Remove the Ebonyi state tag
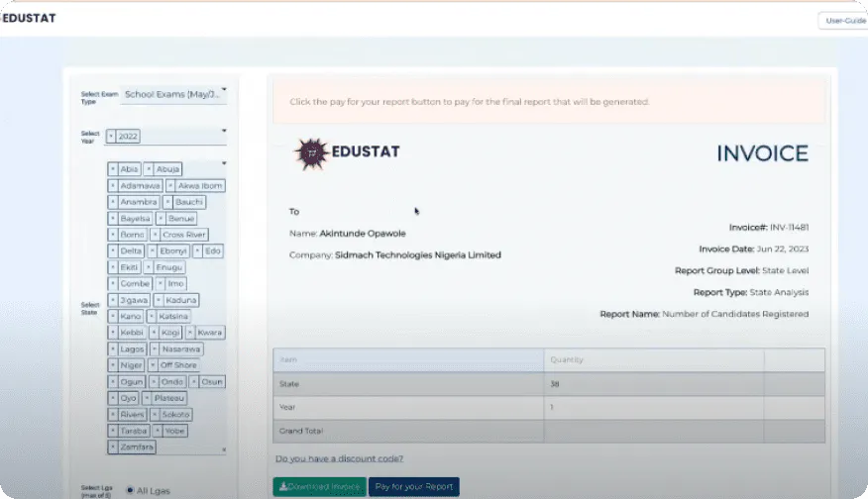The width and height of the screenshot is (868, 499). tap(153, 251)
